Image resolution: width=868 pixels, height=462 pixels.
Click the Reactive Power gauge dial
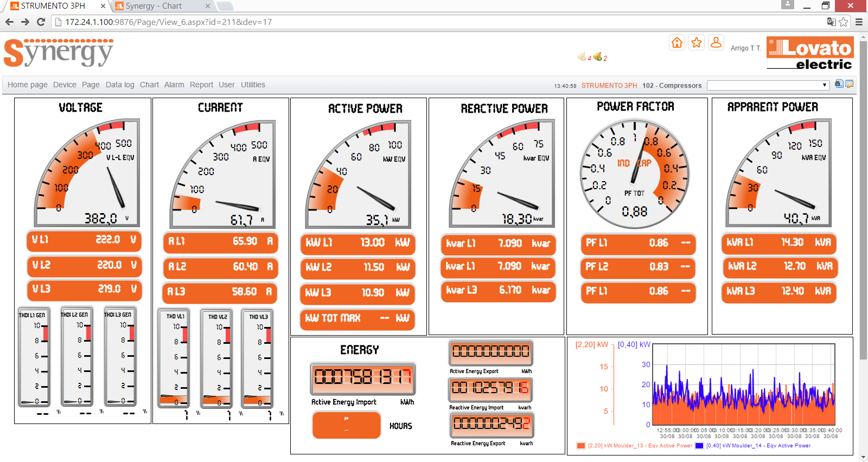point(502,174)
